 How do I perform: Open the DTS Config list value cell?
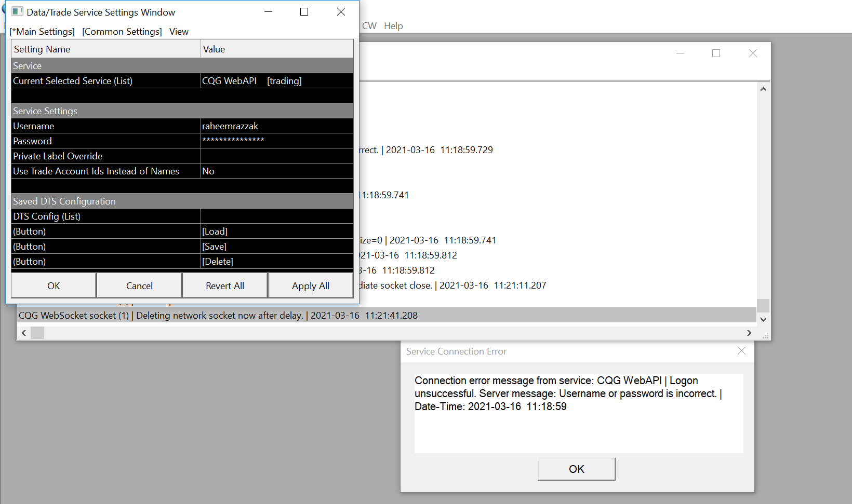coord(277,216)
